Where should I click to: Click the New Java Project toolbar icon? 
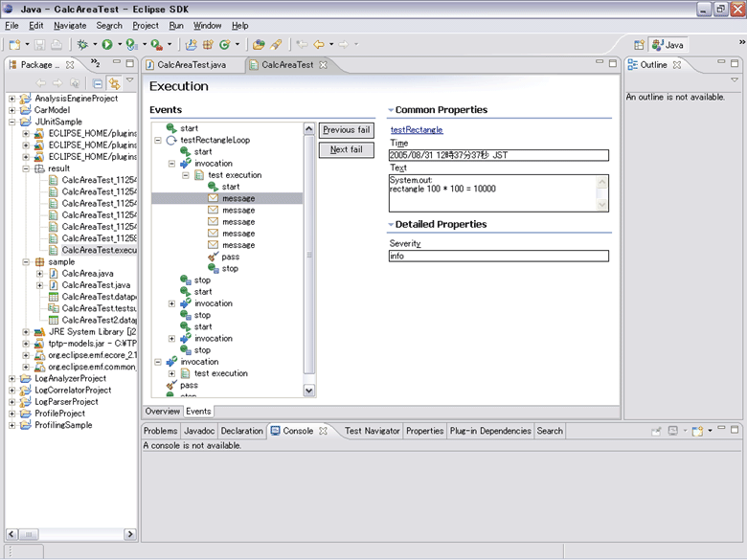[191, 45]
